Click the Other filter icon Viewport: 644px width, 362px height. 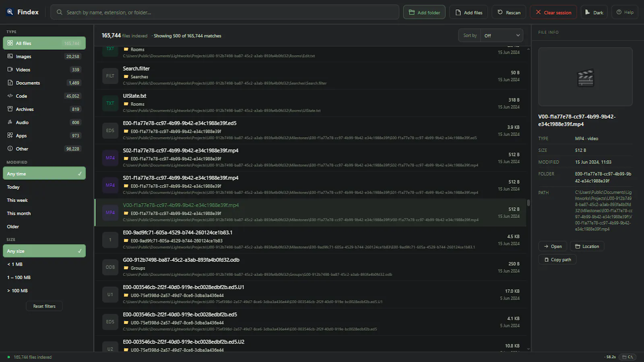click(10, 149)
